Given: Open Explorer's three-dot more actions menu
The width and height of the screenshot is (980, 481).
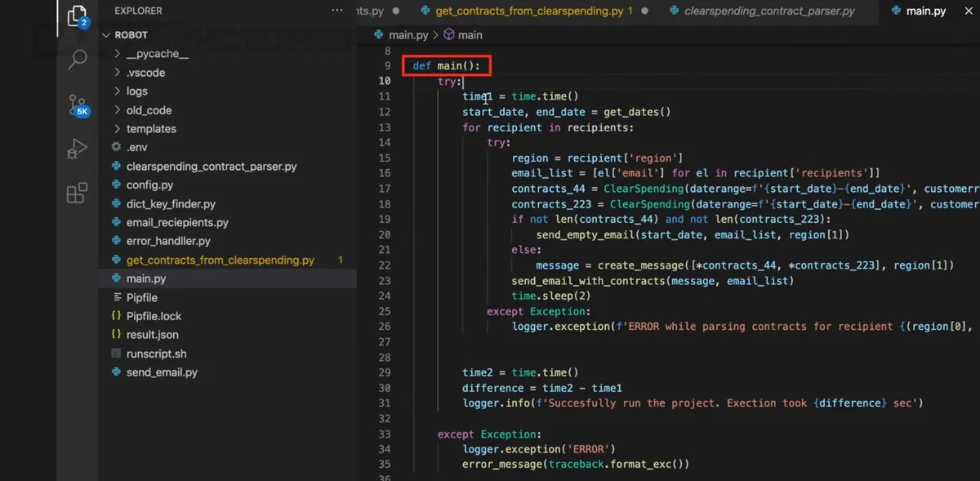Looking at the screenshot, I should 338,11.
